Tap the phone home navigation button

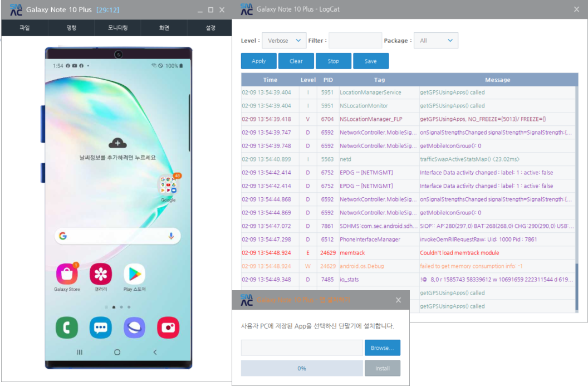[117, 352]
